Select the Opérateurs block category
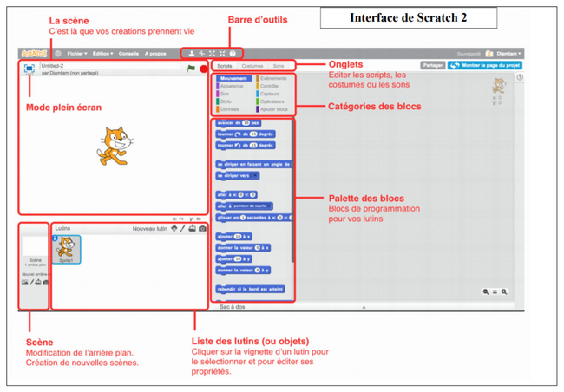The width and height of the screenshot is (564, 392). pyautogui.click(x=270, y=101)
